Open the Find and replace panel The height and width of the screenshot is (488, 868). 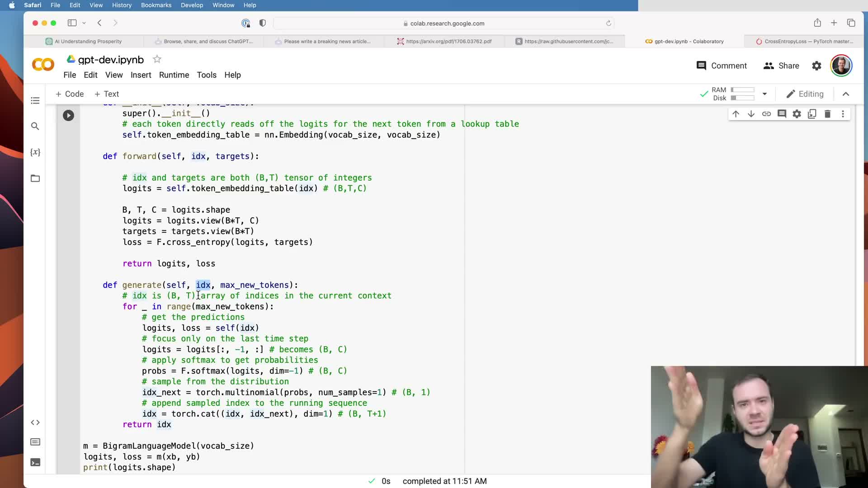click(x=35, y=126)
